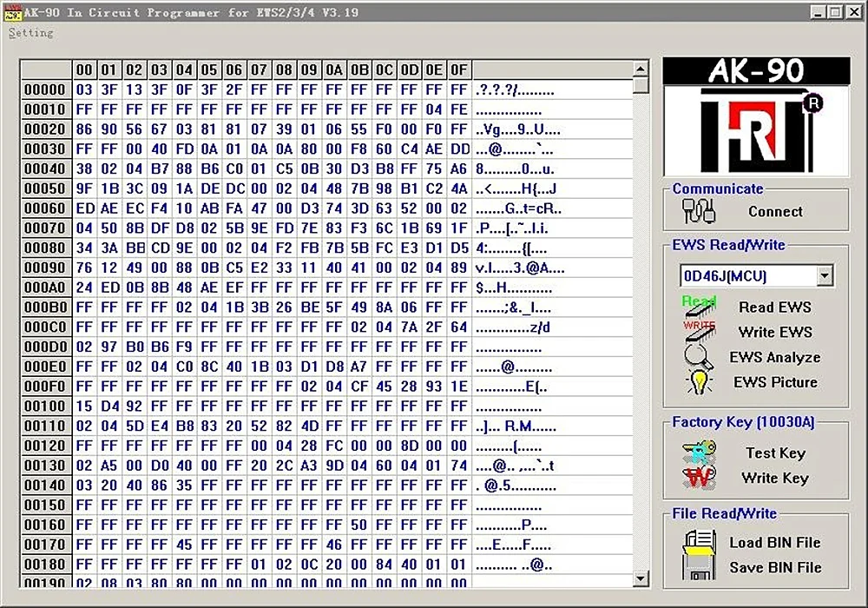Click byte 38 at start of row 00040
The width and height of the screenshot is (868, 608).
[84, 169]
